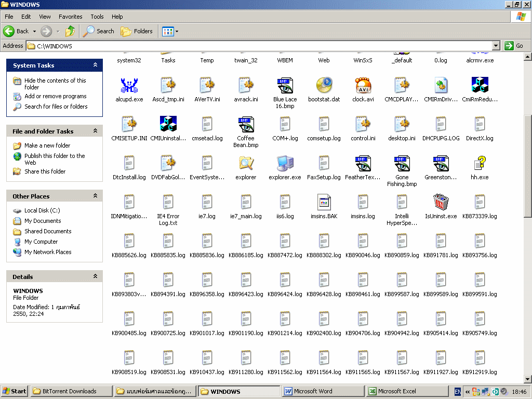
Task: Collapse the Other Places panel
Action: tap(96, 196)
